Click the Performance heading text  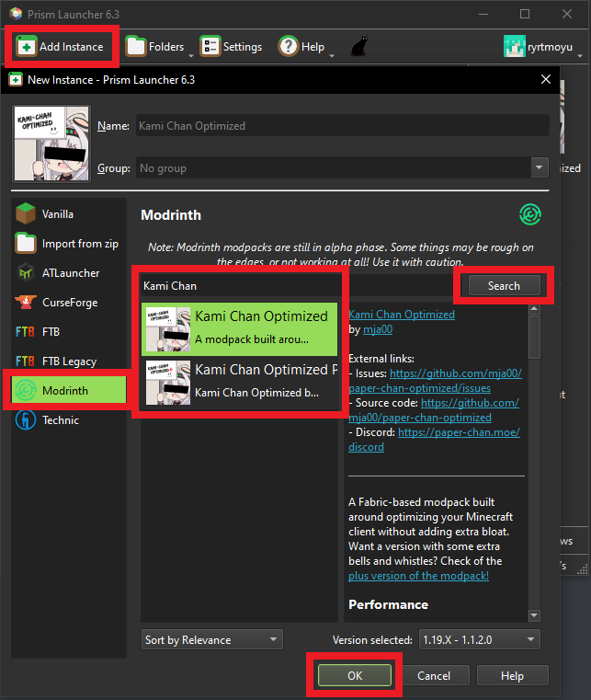coord(388,604)
